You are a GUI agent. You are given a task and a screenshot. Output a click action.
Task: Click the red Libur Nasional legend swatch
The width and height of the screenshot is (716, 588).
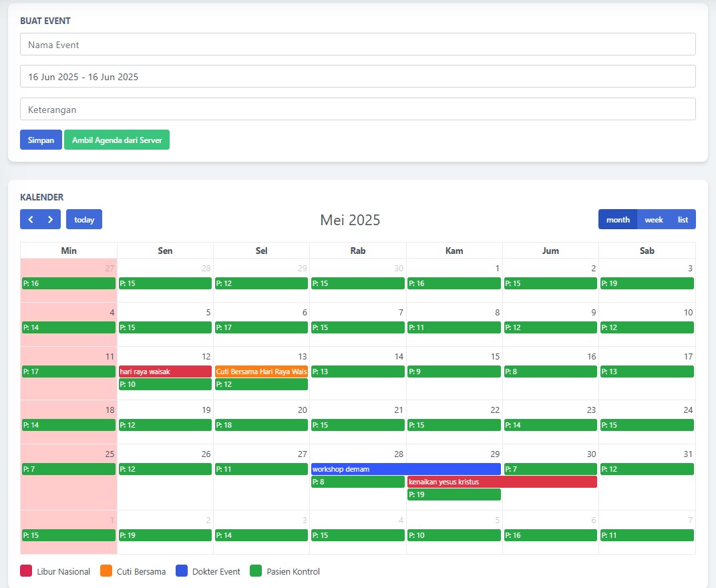pyautogui.click(x=26, y=571)
